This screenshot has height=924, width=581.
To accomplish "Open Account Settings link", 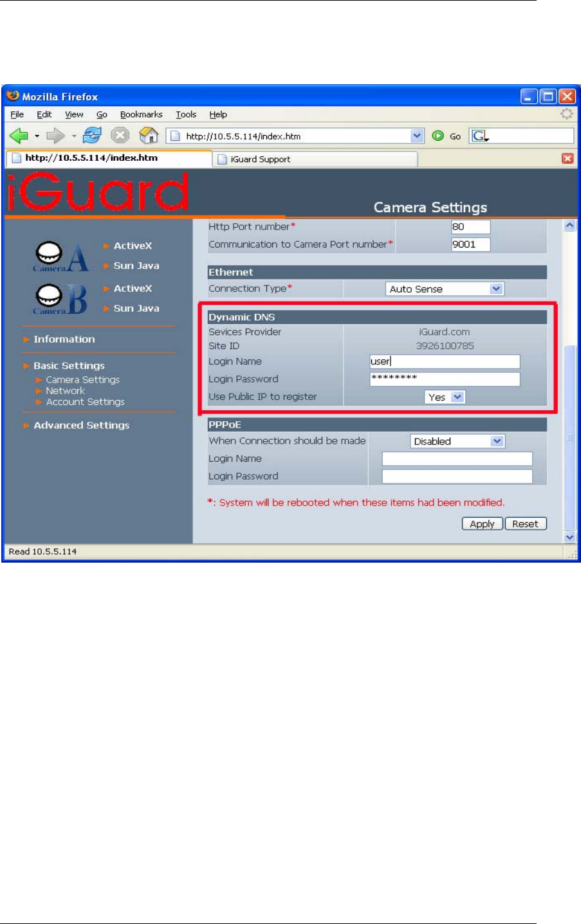I will click(x=85, y=402).
